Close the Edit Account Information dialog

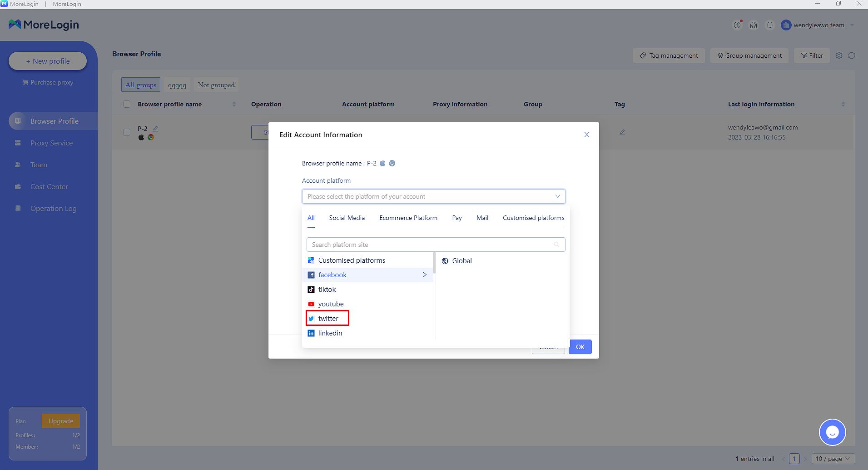tap(587, 135)
